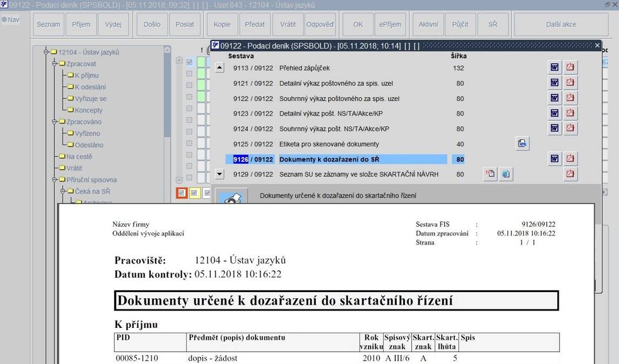Open report 9121 Detailní výkaz in Word
This screenshot has height=364, width=619.
(x=555, y=83)
